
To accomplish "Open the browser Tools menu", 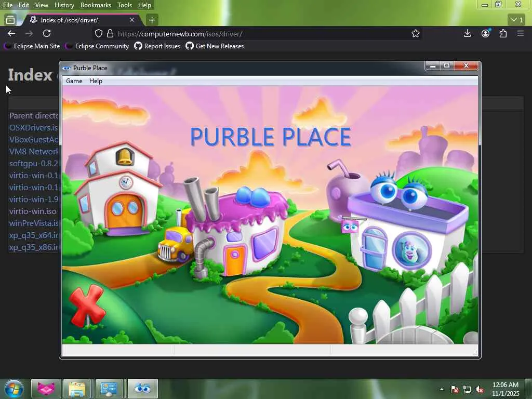I will pyautogui.click(x=125, y=5).
